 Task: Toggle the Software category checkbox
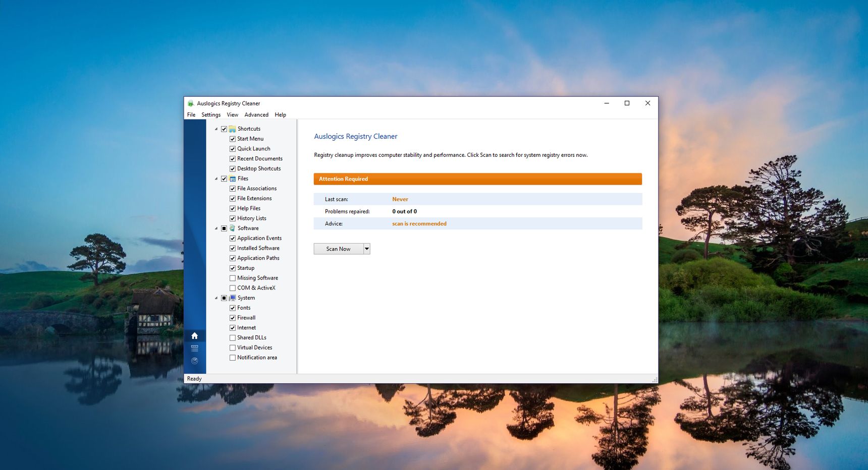click(224, 228)
